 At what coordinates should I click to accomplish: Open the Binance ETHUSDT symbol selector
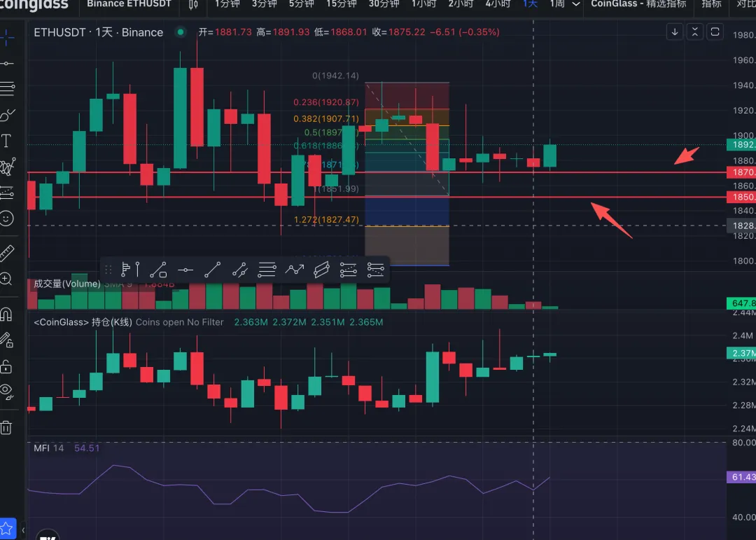129,4
